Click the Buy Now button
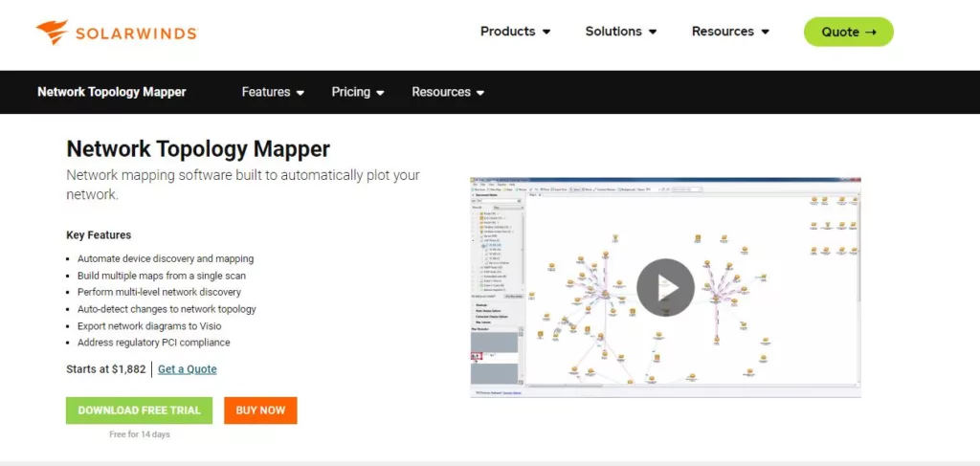 [260, 411]
